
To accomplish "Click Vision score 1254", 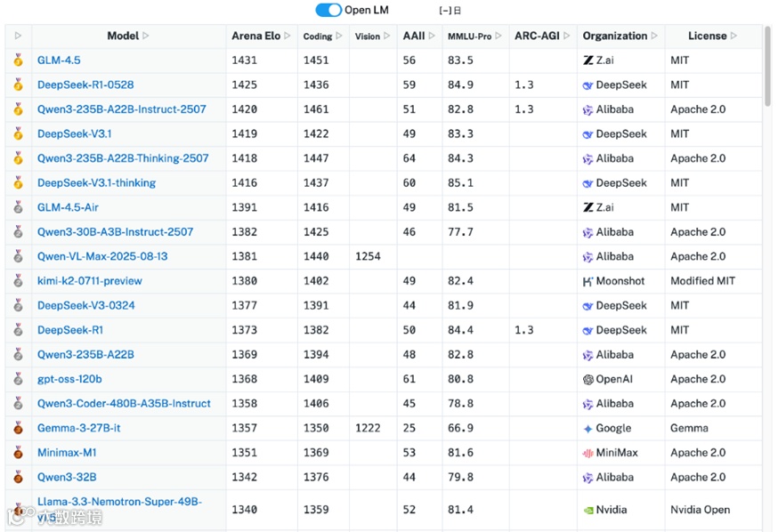I will tap(368, 257).
